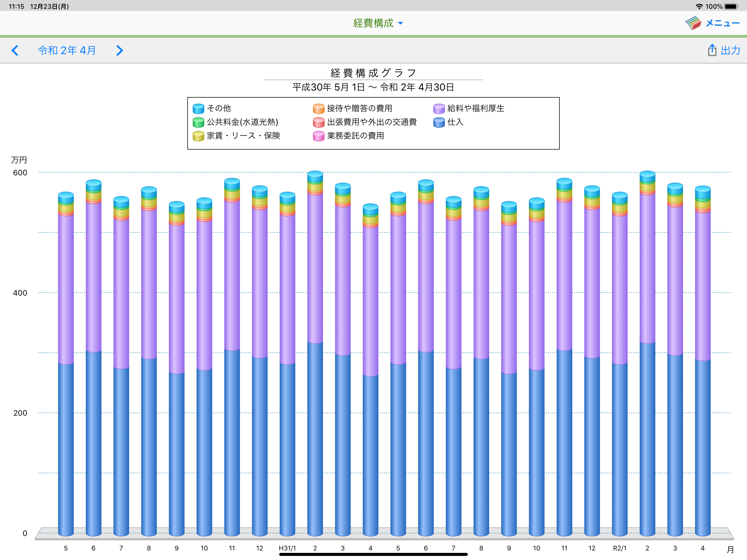Screen dimensions: 747x560
Task: Click the R2/1 axis label
Action: coord(619,548)
